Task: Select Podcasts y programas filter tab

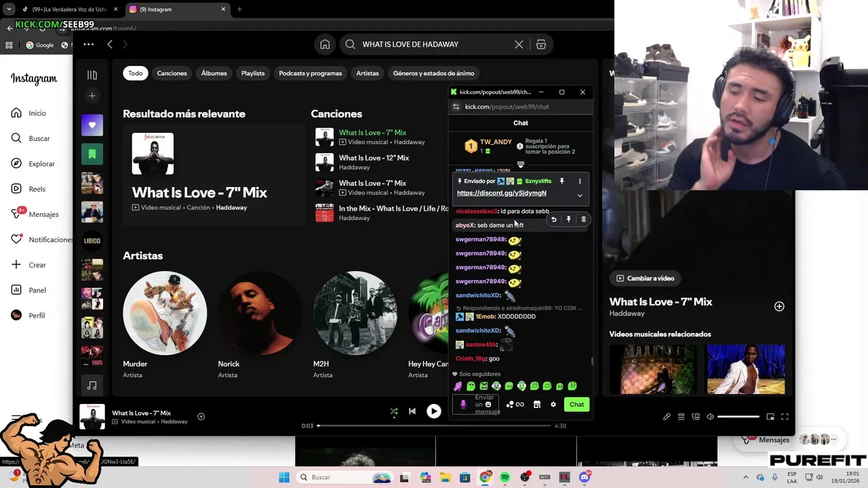Action: (x=311, y=73)
